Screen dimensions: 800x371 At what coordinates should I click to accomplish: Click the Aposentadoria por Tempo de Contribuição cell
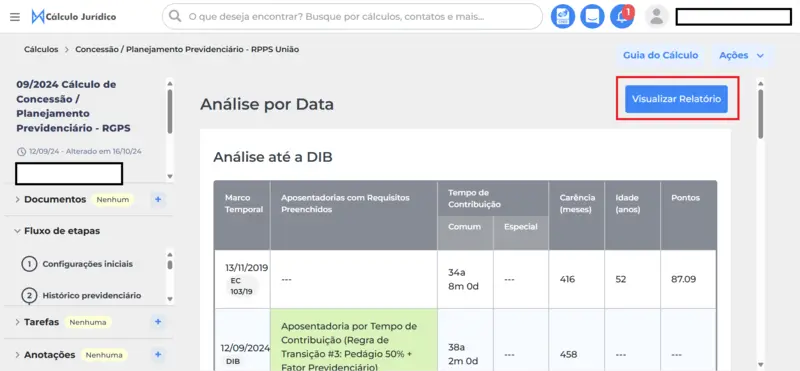click(x=354, y=340)
